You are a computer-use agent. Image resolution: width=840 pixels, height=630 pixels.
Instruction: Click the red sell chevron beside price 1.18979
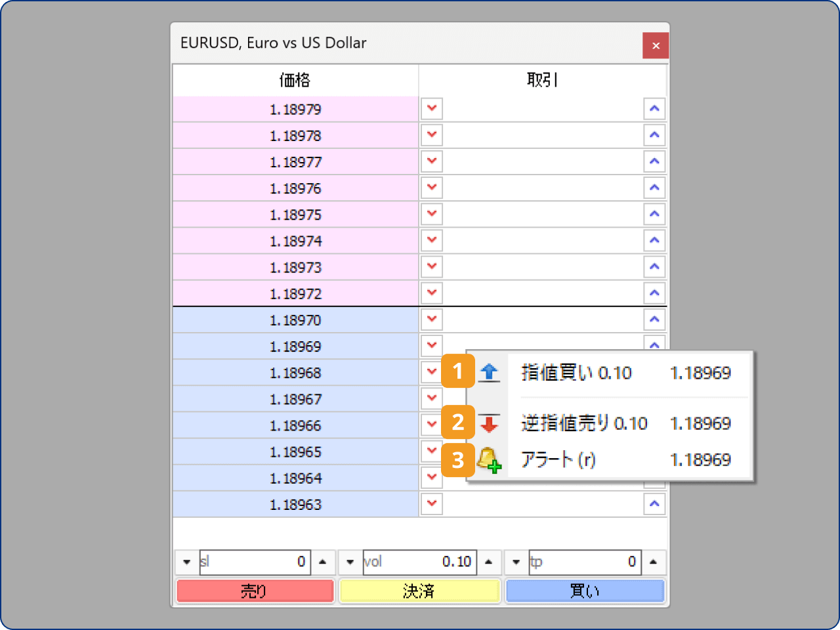pyautogui.click(x=431, y=108)
